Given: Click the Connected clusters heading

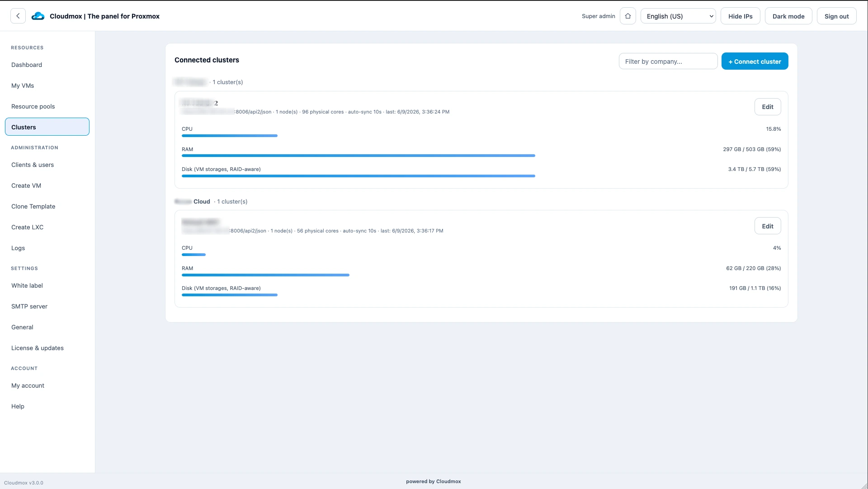Looking at the screenshot, I should [207, 60].
